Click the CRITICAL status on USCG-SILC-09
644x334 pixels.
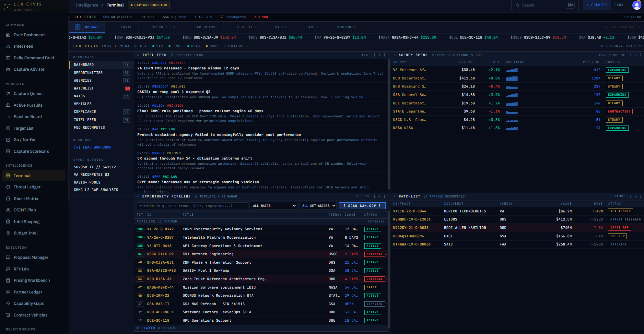[375, 254]
